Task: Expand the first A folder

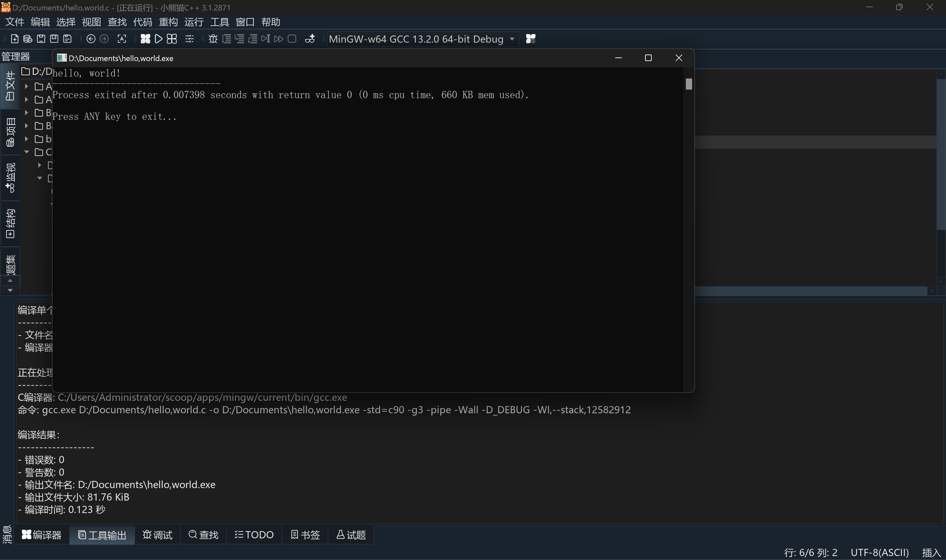Action: [x=26, y=86]
